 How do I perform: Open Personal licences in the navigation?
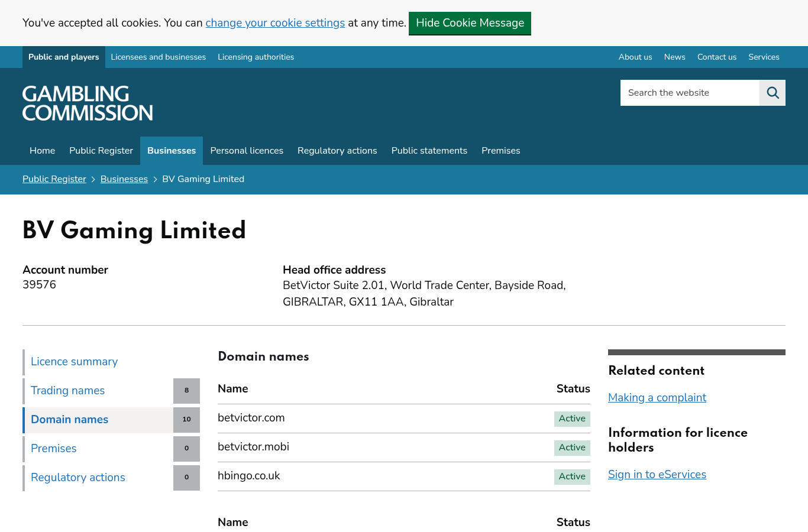247,151
